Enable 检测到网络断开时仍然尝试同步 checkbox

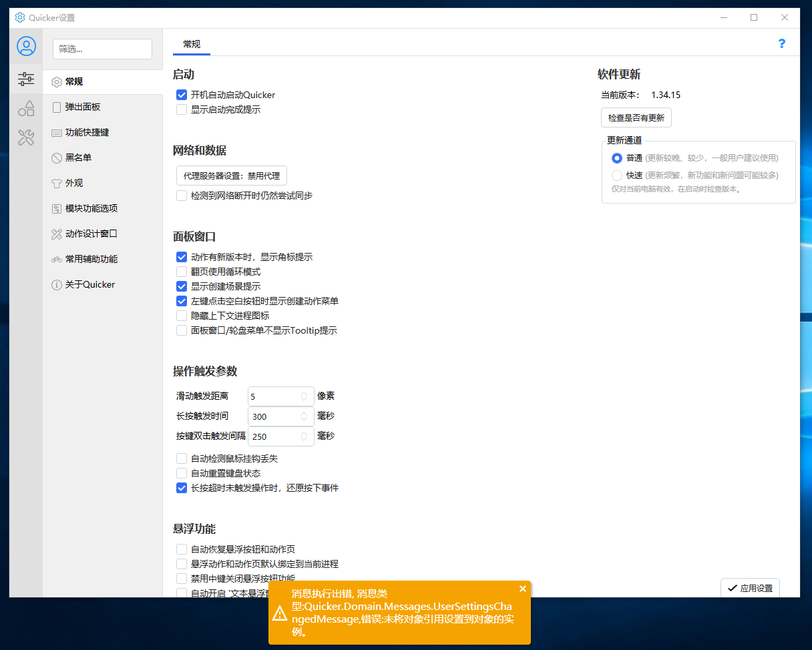coord(182,196)
